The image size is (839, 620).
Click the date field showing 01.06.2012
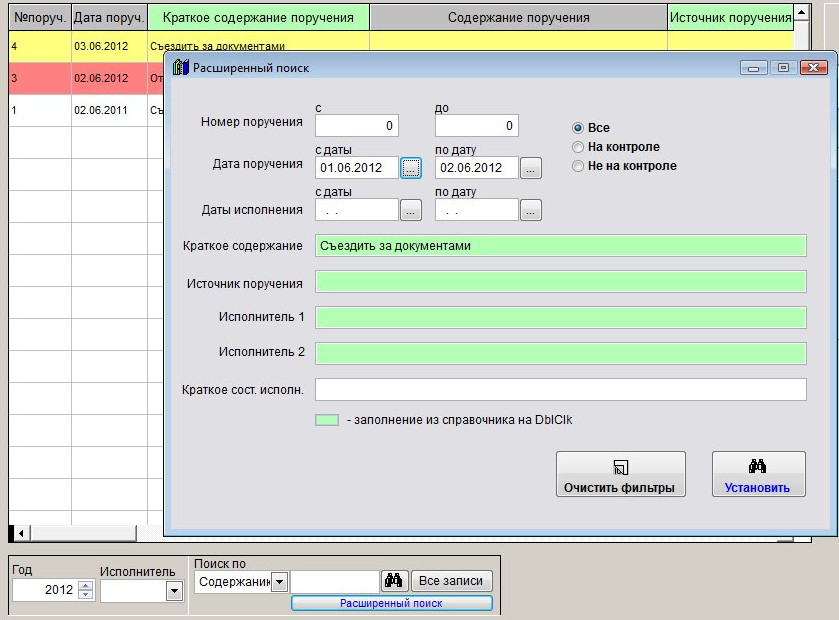357,168
